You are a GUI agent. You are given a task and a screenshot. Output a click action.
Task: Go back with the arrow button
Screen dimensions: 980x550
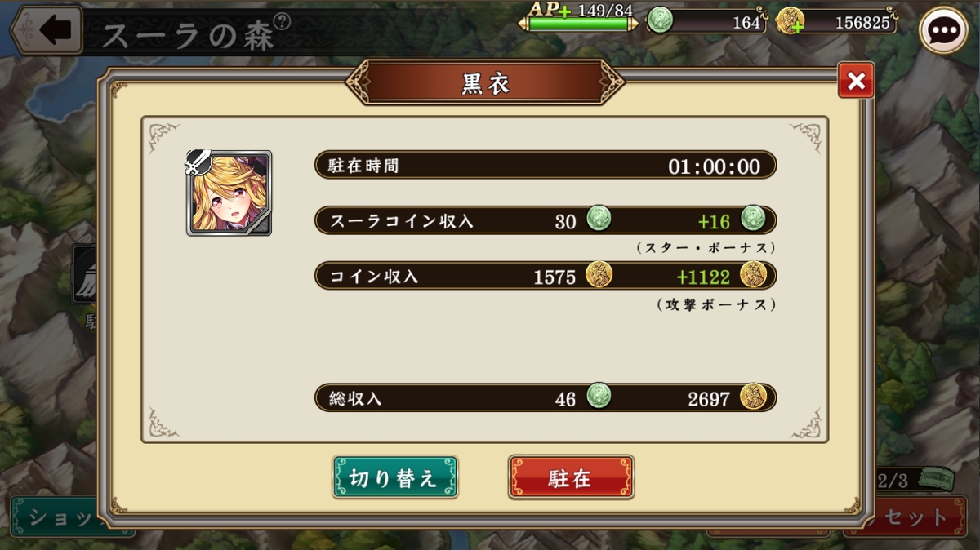pos(47,31)
